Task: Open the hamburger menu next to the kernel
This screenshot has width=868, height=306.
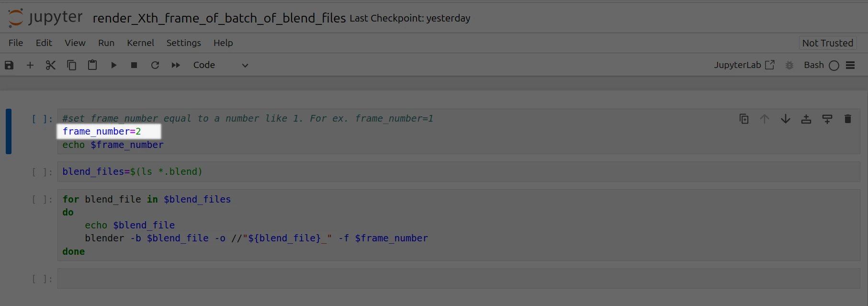Action: click(850, 65)
